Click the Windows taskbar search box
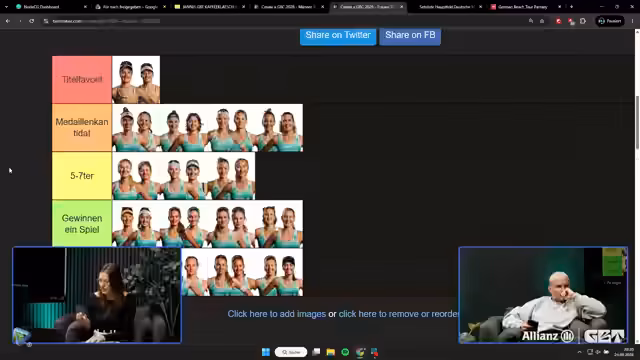 pyautogui.click(x=291, y=352)
